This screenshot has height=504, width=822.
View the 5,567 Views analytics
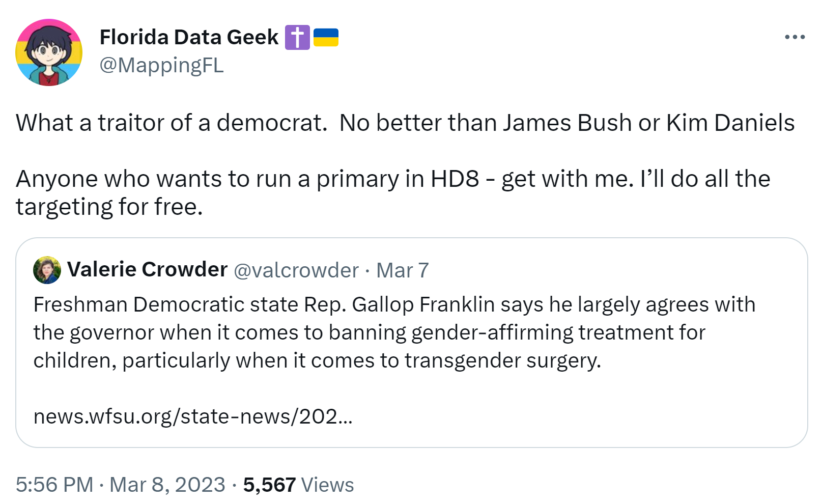click(x=298, y=485)
